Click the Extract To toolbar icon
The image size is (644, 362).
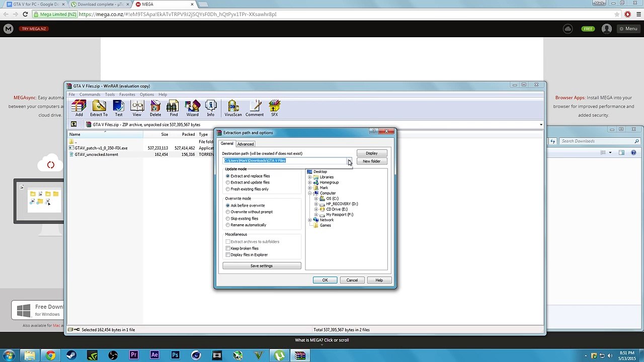coord(99,108)
